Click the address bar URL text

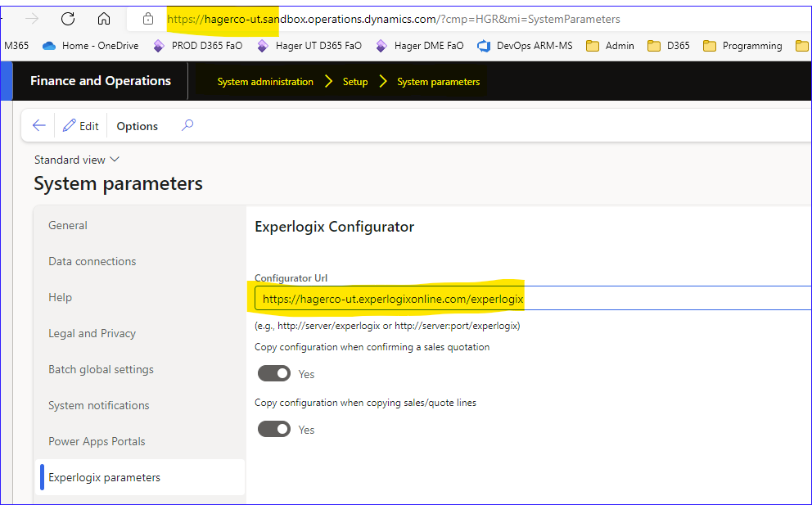(394, 19)
